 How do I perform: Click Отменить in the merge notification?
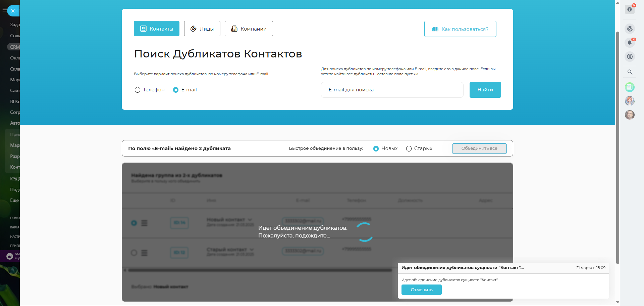pyautogui.click(x=421, y=290)
